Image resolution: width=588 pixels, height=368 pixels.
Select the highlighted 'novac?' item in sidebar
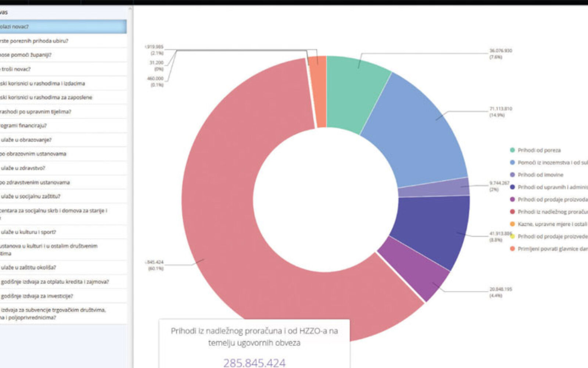62,26
